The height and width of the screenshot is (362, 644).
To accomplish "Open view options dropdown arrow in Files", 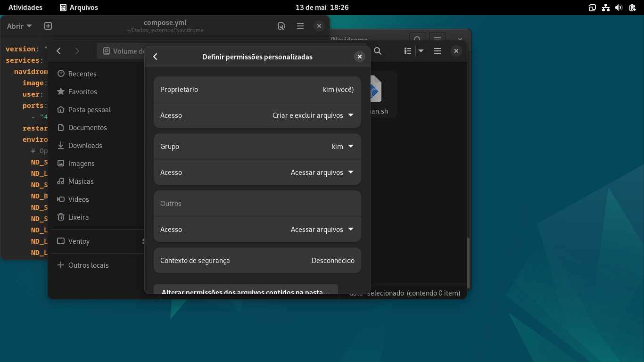I will click(421, 51).
